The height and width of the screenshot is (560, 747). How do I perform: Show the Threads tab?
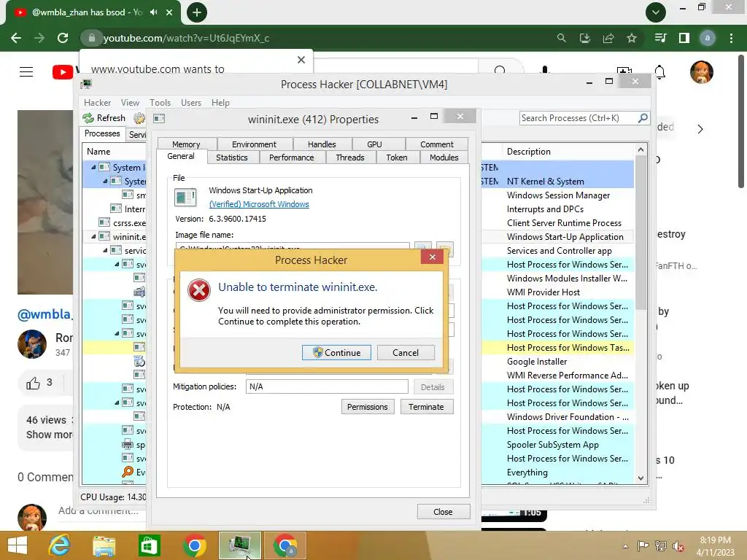coord(350,157)
